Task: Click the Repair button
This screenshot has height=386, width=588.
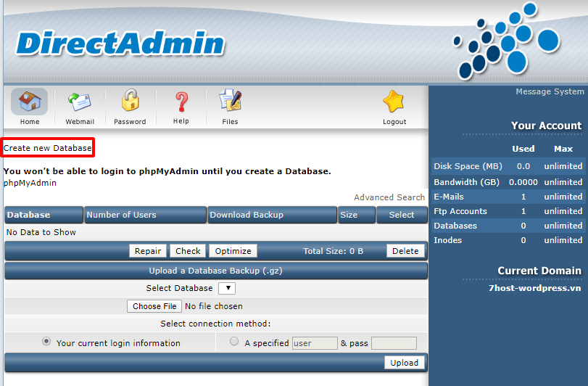Action: [x=148, y=251]
